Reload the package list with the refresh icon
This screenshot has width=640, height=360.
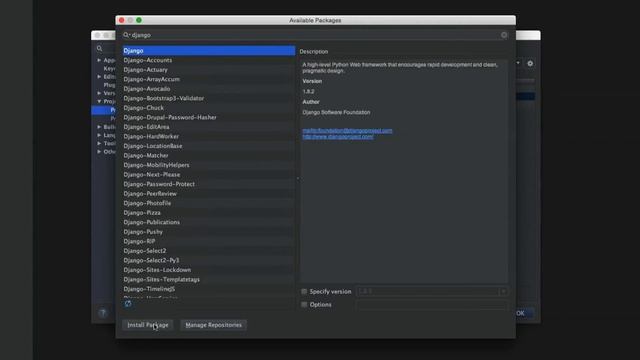128,304
